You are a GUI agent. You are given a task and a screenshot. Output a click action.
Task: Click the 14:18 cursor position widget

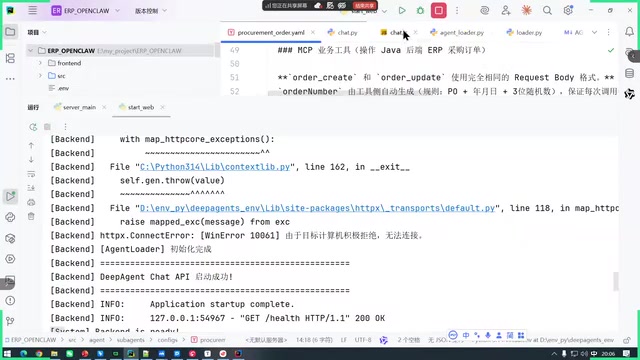click(x=314, y=340)
